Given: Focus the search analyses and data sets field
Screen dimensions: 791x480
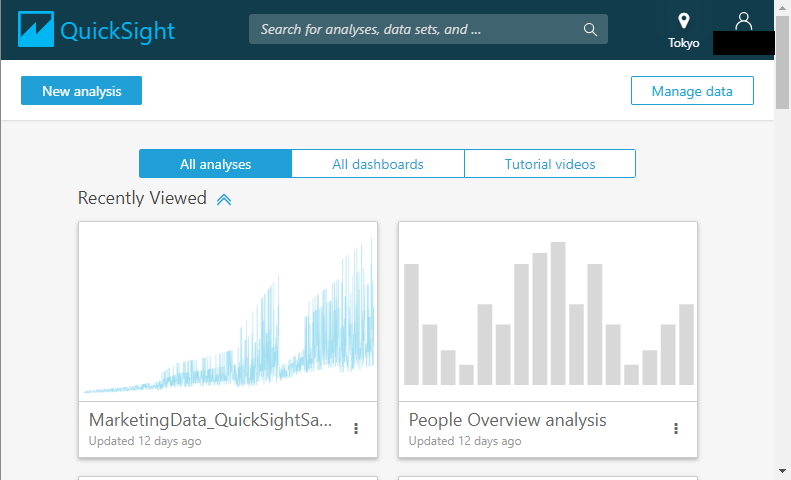Looking at the screenshot, I should 415,29.
